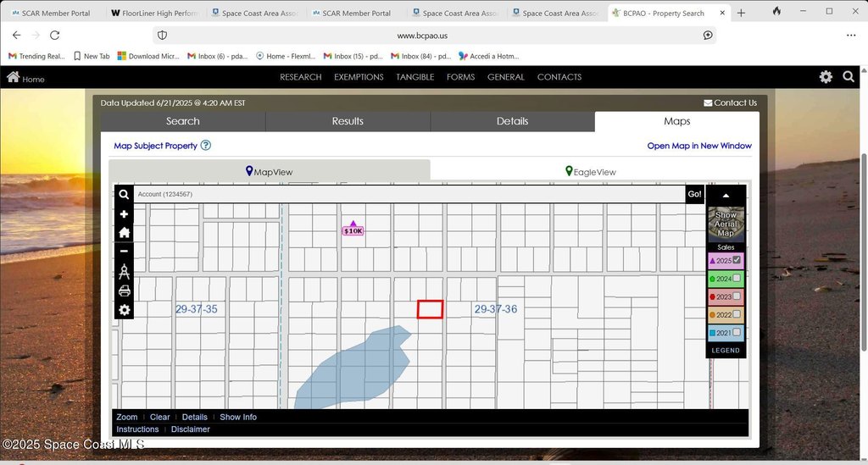Screen dimensions: 868x465
Task: Expand the EXEMPTIONS menu
Action: (x=359, y=77)
